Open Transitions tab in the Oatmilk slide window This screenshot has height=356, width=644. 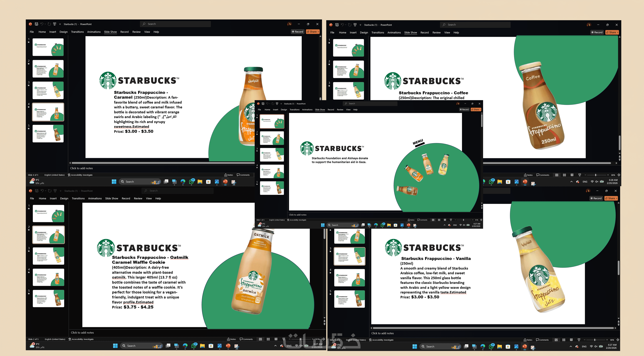click(x=78, y=198)
